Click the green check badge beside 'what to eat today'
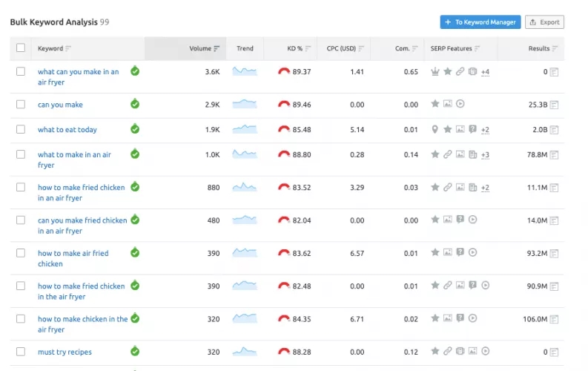The width and height of the screenshot is (588, 371). [x=135, y=129]
